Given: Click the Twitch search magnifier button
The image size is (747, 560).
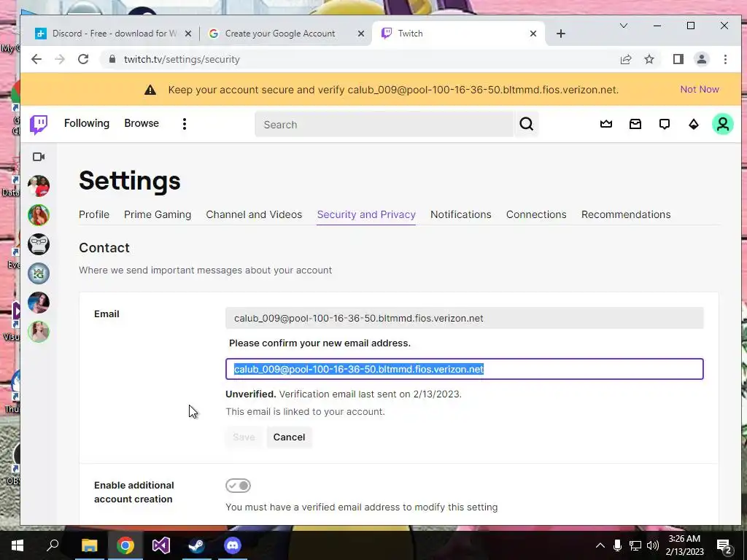Looking at the screenshot, I should point(527,124).
